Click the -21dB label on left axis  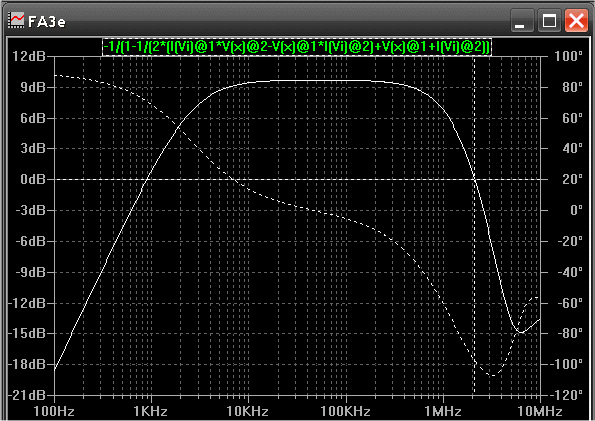click(27, 395)
